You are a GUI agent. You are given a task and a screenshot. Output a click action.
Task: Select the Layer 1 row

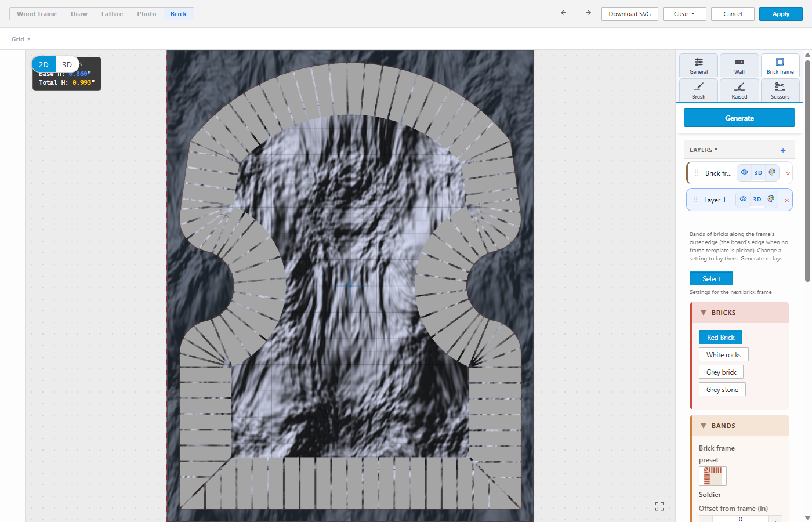739,200
